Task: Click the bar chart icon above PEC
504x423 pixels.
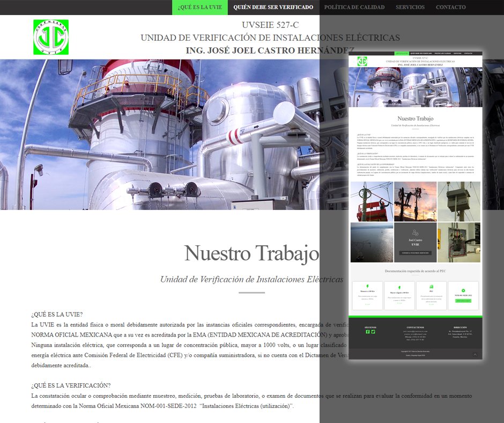Action: (431, 286)
